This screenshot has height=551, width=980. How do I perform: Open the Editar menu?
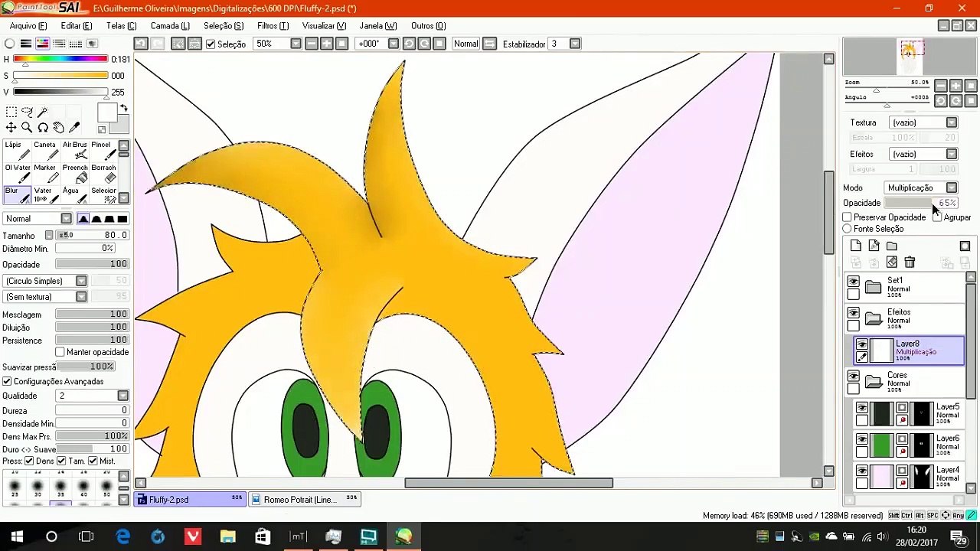pyautogui.click(x=77, y=25)
